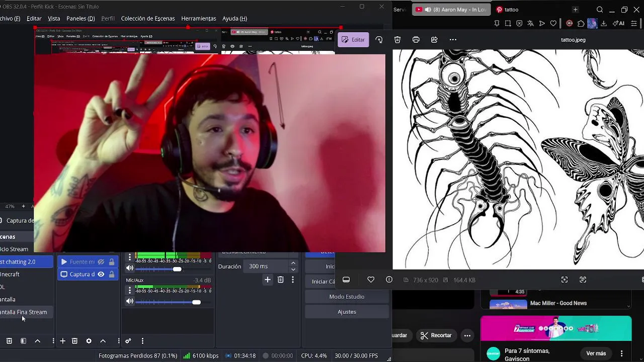
Task: Open audio mixer menu dots
Action: (142, 341)
